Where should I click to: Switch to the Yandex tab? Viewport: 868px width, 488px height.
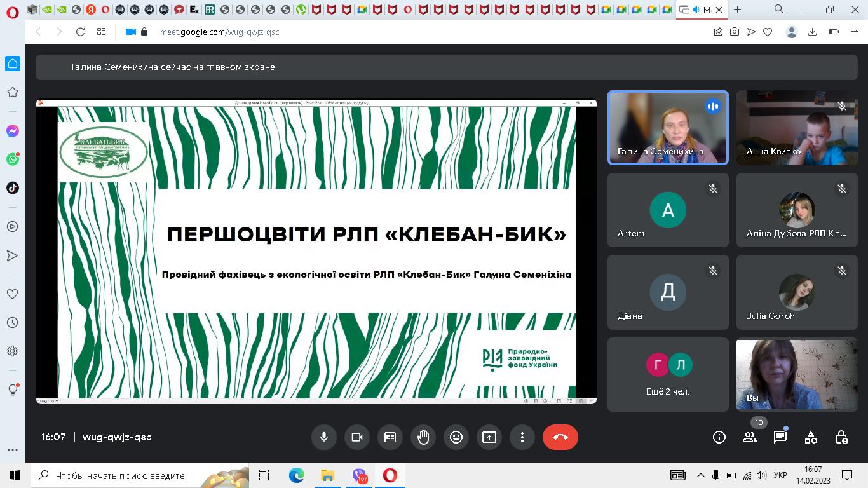coord(90,10)
